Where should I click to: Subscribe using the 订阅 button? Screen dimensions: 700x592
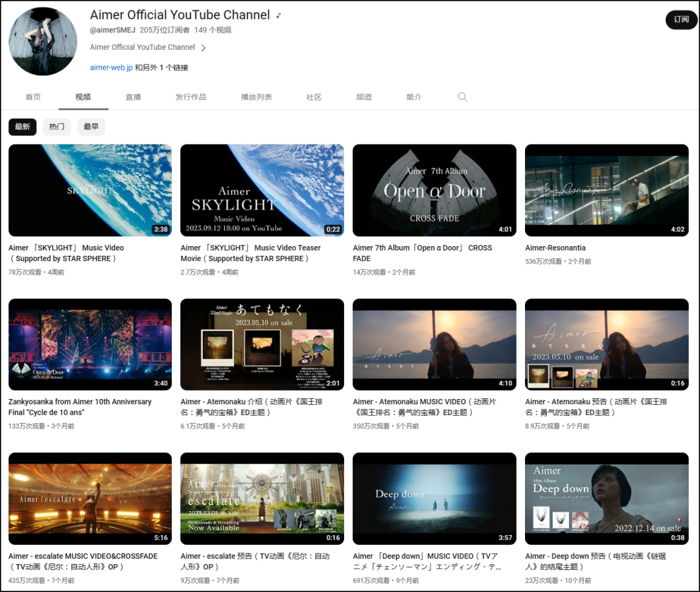(x=681, y=19)
